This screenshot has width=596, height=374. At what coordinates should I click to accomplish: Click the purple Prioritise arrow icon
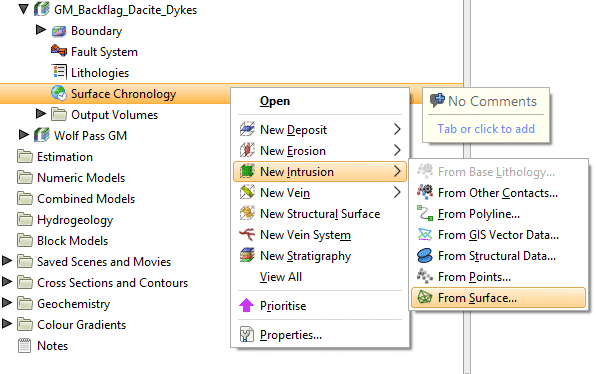coord(246,305)
